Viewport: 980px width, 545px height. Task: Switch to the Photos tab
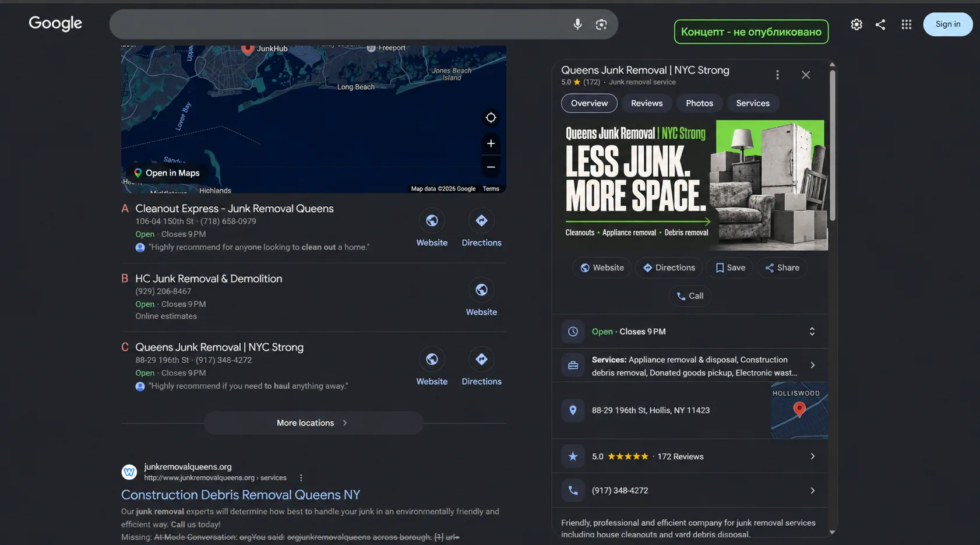tap(699, 103)
